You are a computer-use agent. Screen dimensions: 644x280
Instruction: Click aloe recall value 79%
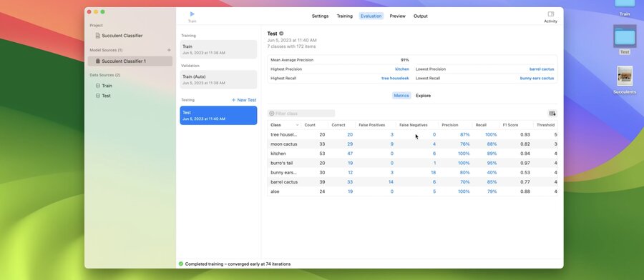[492, 191]
